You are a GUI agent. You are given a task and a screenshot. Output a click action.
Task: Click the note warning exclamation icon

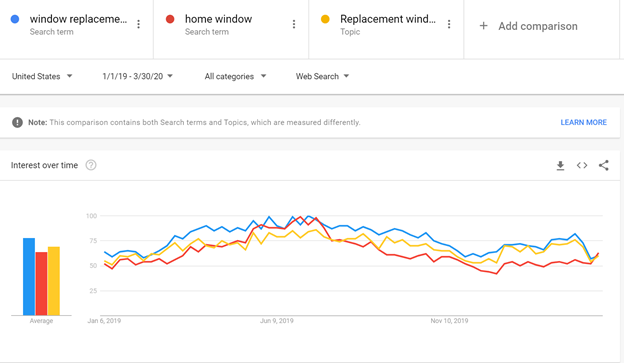coord(17,122)
